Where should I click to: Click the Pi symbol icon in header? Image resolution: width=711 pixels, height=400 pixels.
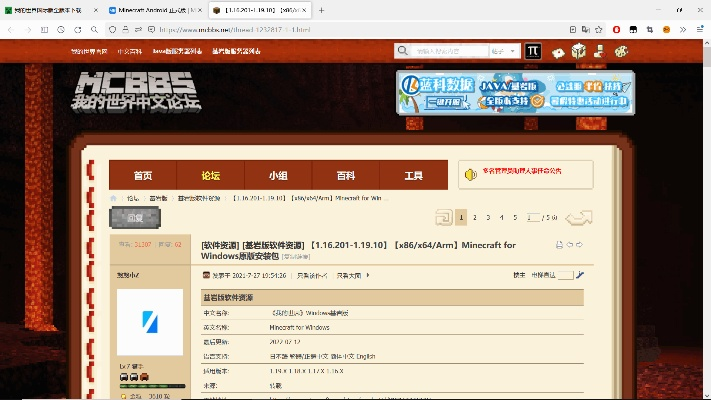point(534,50)
